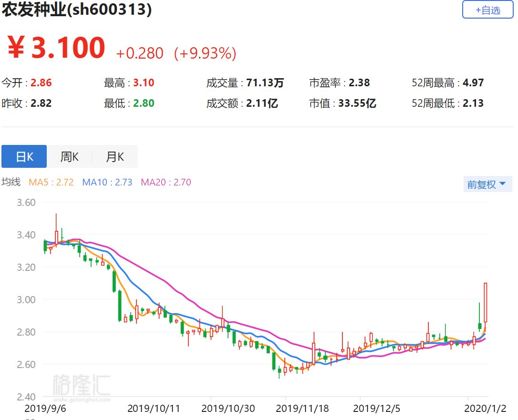Click the 52周最低 value 2.13

(473, 103)
